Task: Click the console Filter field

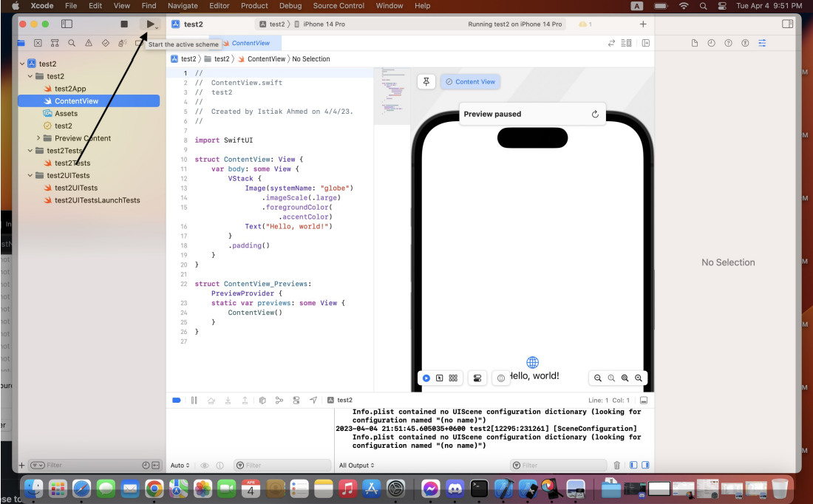Action: point(559,465)
